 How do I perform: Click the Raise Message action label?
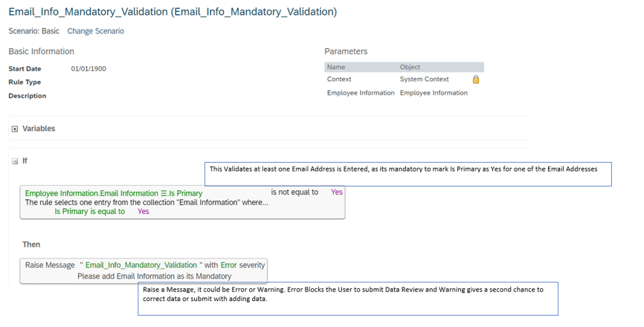coord(50,265)
